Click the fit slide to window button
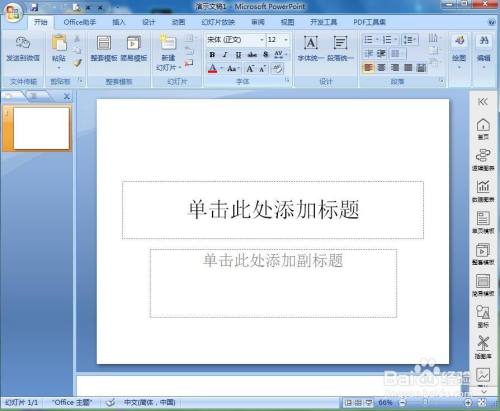500x411 pixels. [482, 403]
